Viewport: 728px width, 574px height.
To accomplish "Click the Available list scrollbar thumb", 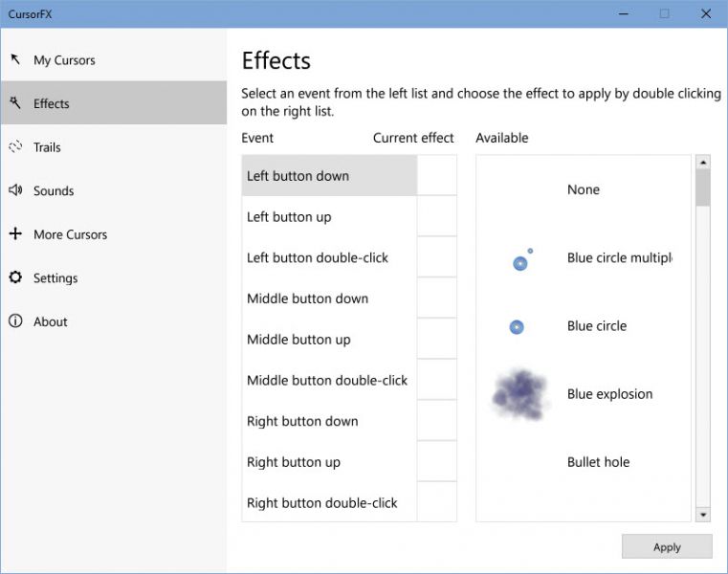I will [703, 188].
